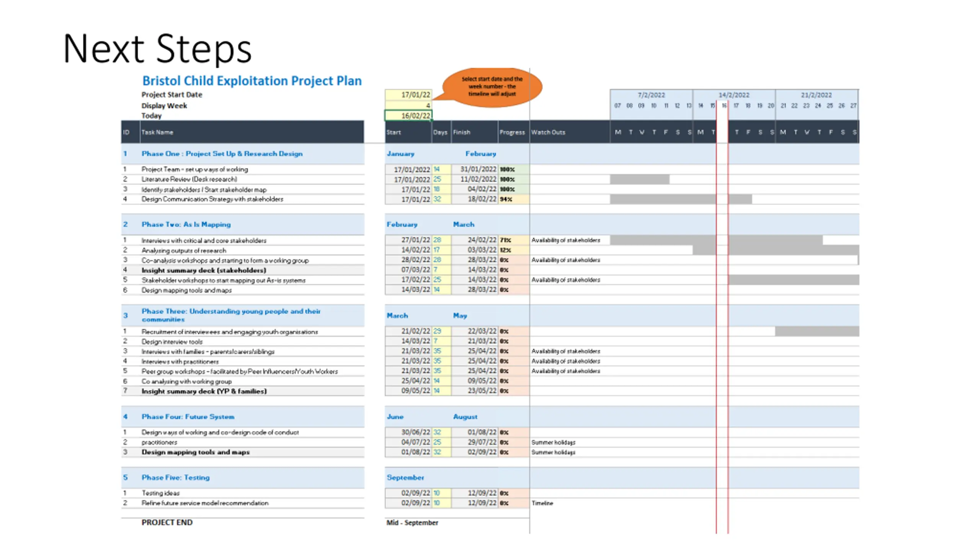Click 'Analysing outputs of research' task
Screen dimensions: 980x551
184,250
